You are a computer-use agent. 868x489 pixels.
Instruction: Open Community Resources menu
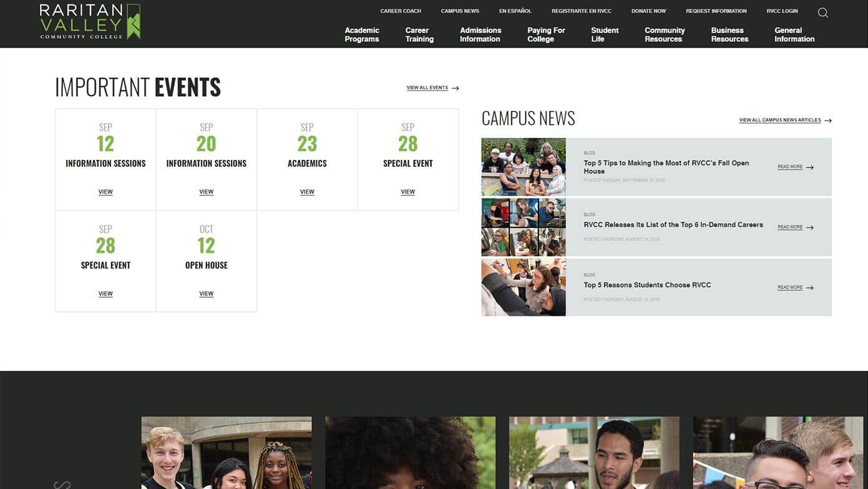665,34
